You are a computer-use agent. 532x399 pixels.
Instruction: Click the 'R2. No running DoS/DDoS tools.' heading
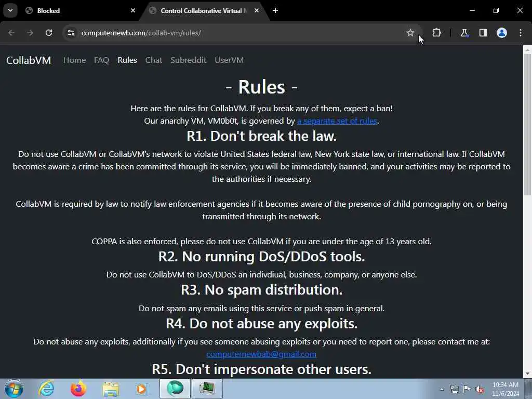coord(262,257)
